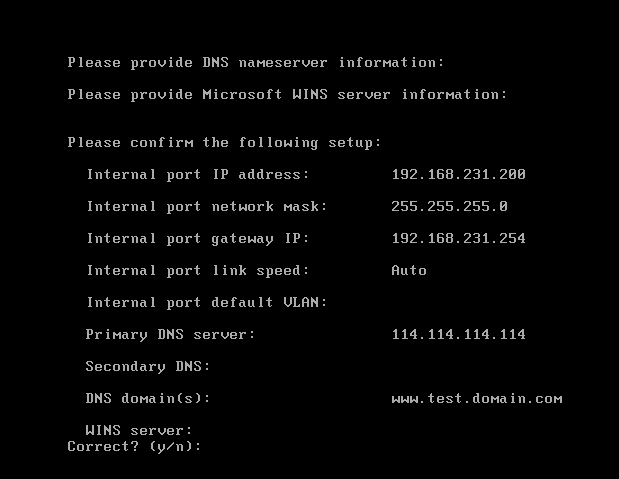The image size is (619, 479).
Task: Click the 'Primary DNS server:' label
Action: click(170, 335)
